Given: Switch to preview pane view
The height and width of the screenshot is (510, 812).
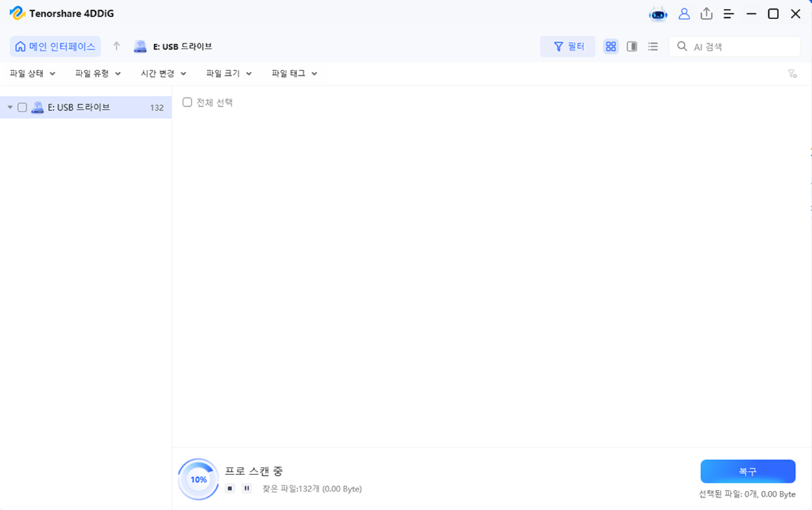Looking at the screenshot, I should 632,47.
